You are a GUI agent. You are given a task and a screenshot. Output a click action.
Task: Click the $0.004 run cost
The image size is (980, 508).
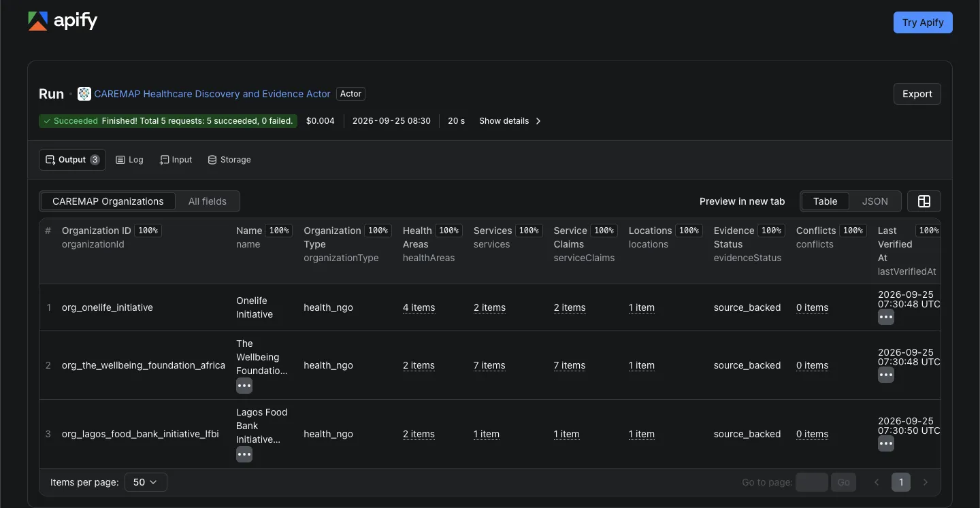pyautogui.click(x=321, y=121)
